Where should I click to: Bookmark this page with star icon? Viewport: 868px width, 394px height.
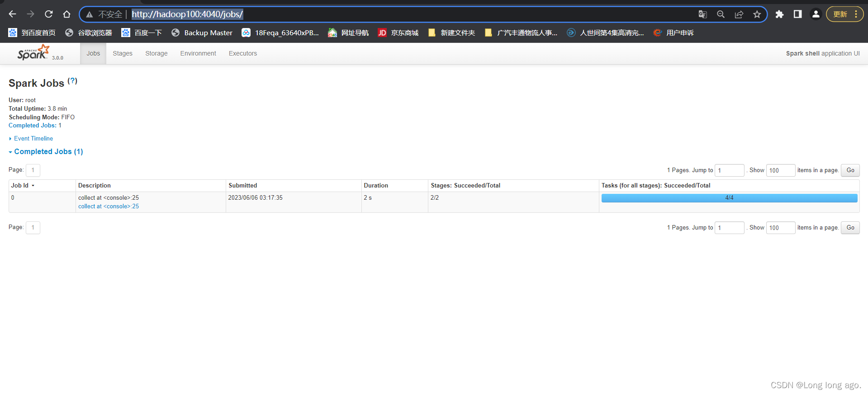[x=757, y=14]
